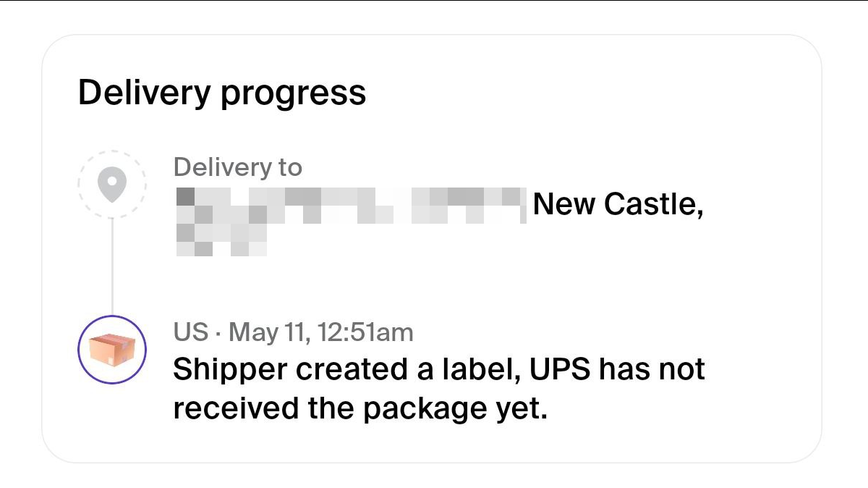Click the blurred second address line
The height and width of the screenshot is (488, 868).
[x=221, y=240]
